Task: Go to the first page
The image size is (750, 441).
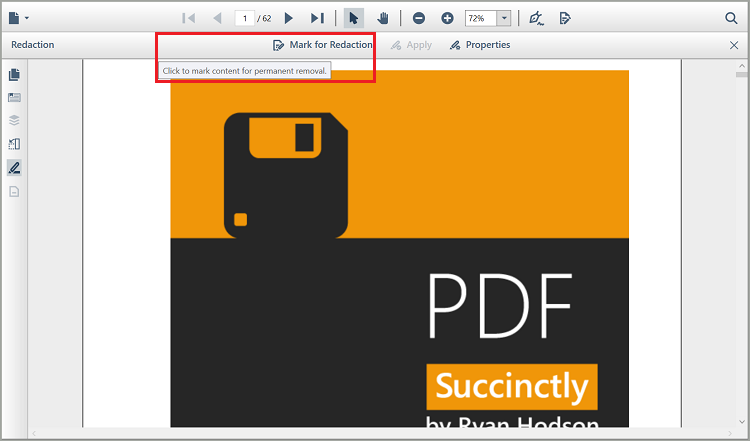Action: click(188, 18)
